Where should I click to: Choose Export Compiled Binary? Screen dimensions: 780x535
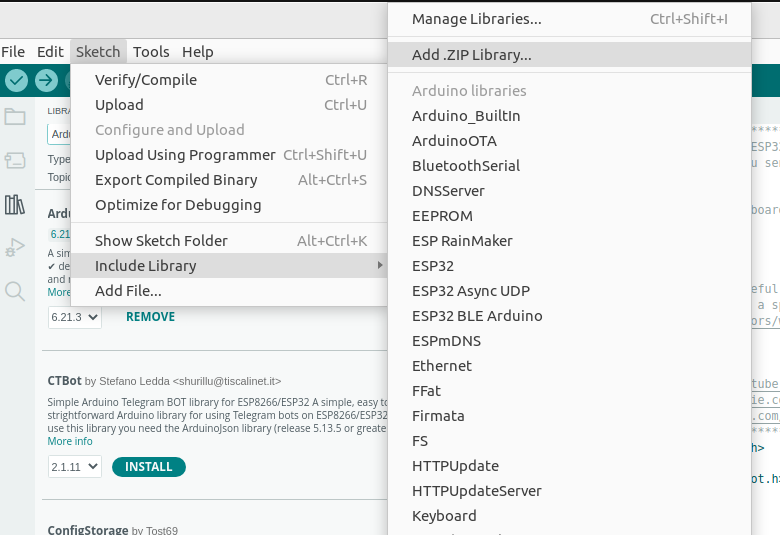229,180
